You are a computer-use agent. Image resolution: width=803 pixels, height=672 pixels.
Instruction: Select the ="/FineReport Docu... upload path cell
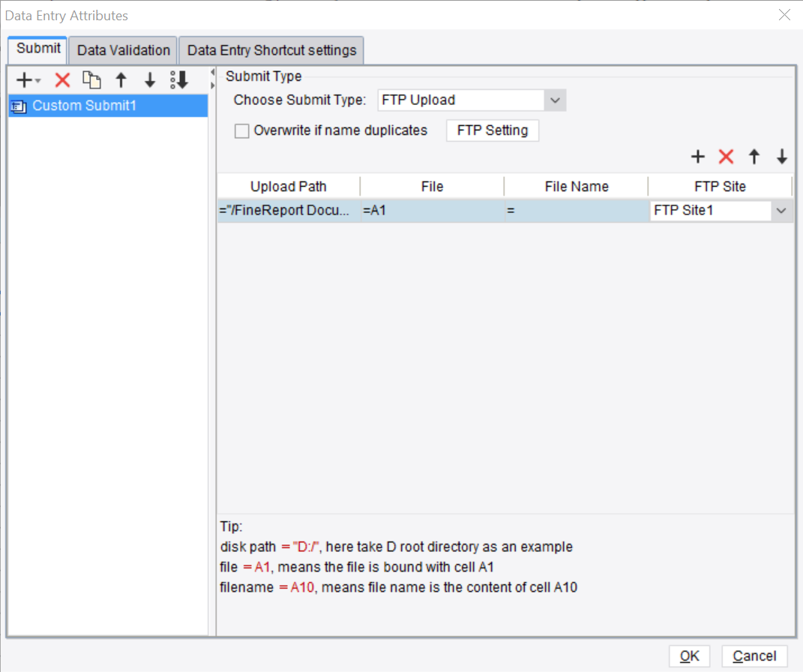(x=289, y=211)
